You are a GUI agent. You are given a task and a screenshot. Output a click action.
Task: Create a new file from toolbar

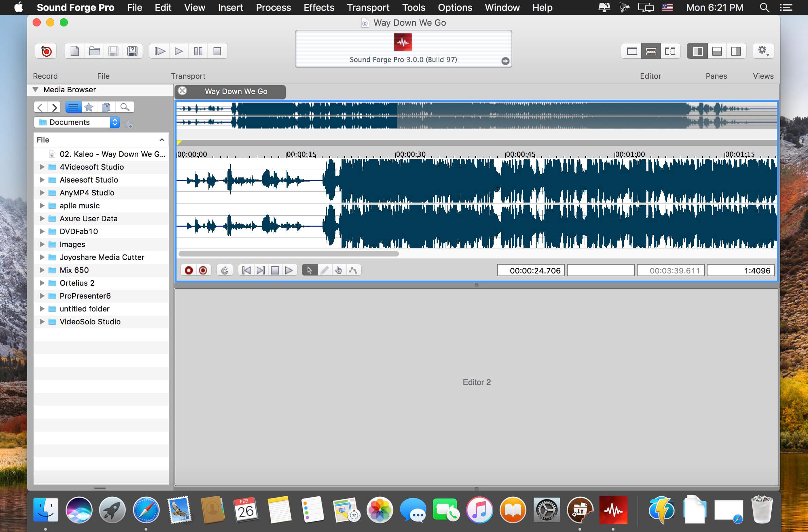(74, 51)
